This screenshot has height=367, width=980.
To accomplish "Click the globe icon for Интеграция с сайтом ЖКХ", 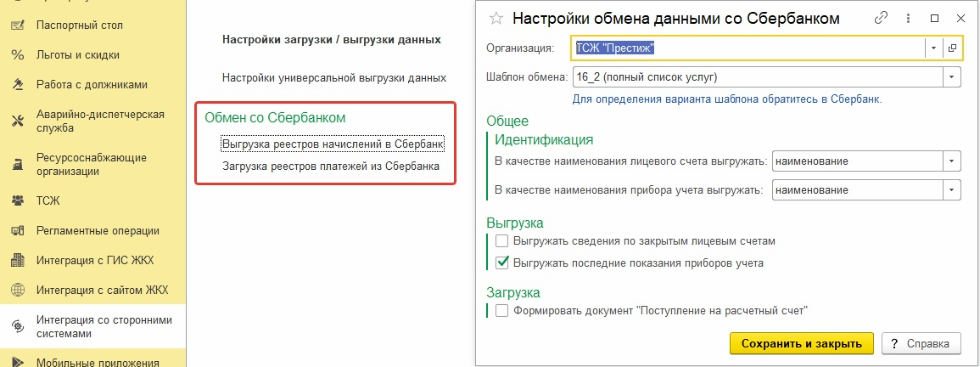I will pos(18,290).
